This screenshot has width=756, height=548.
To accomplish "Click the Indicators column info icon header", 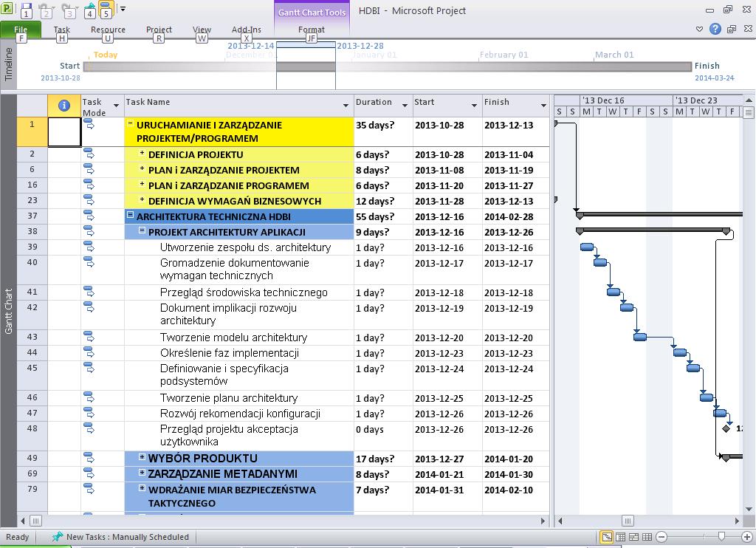I will click(63, 106).
